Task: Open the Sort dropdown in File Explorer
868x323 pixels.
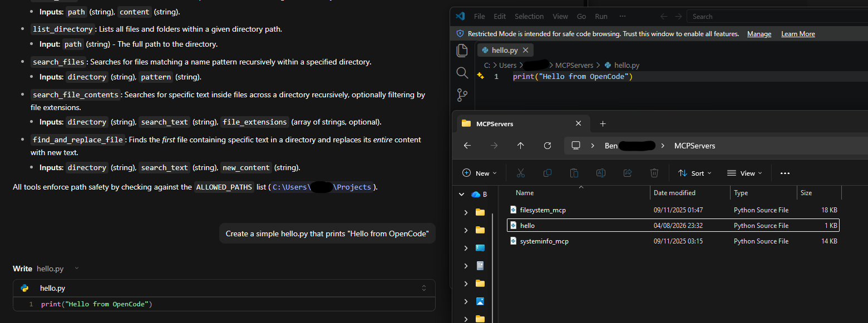Action: pos(694,173)
